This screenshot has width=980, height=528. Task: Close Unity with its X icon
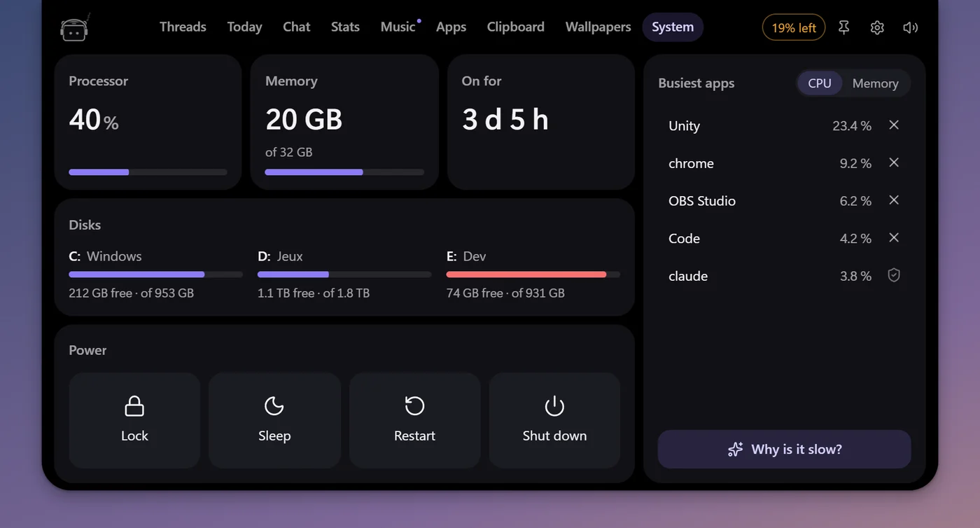(x=894, y=125)
